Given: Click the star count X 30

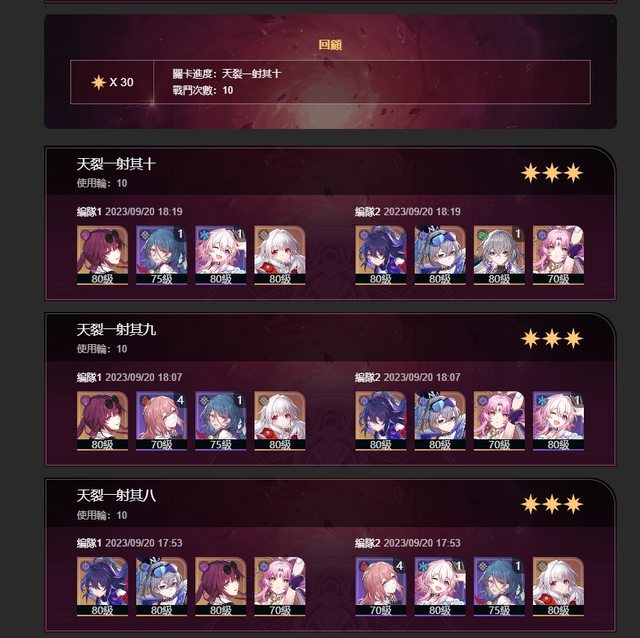Looking at the screenshot, I should [x=112, y=82].
